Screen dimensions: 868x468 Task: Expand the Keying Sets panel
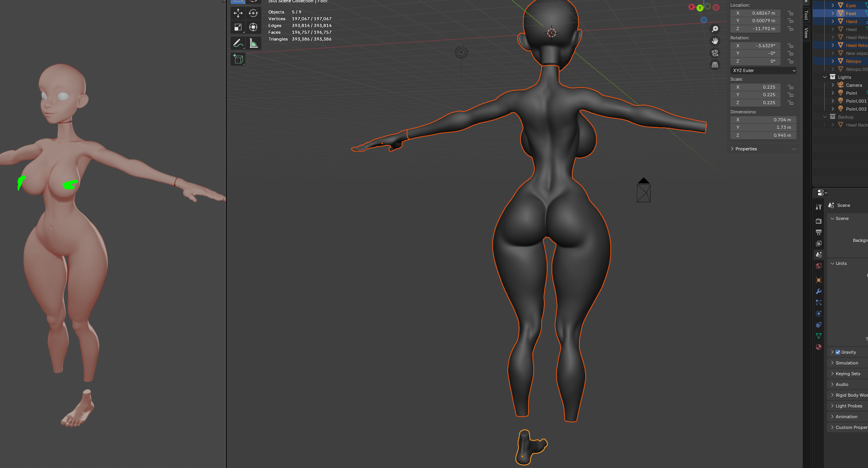848,374
